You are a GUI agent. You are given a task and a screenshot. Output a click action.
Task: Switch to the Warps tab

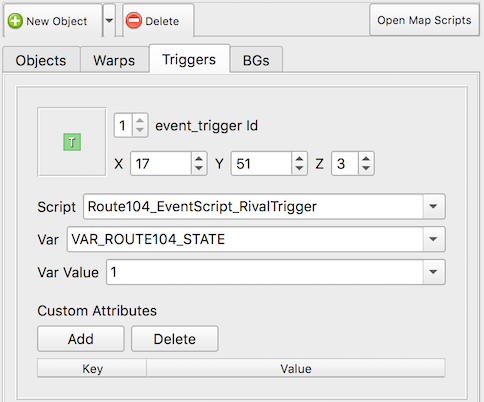114,60
